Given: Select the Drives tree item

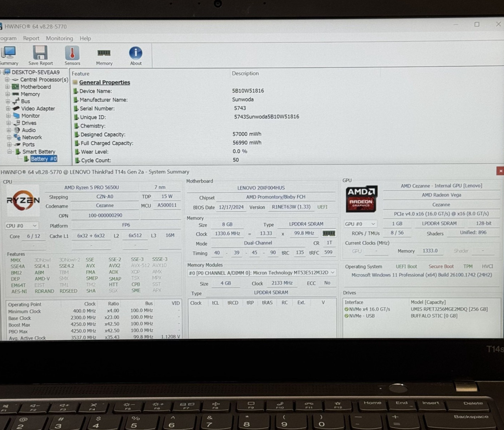Looking at the screenshot, I should (29, 123).
